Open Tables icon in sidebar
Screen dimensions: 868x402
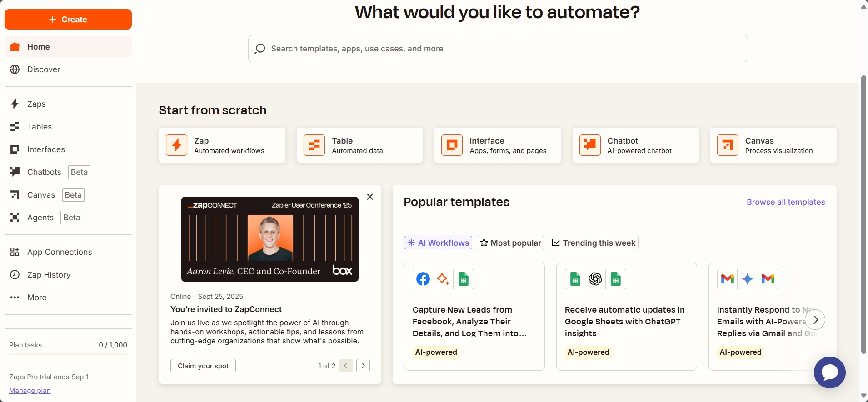click(15, 127)
